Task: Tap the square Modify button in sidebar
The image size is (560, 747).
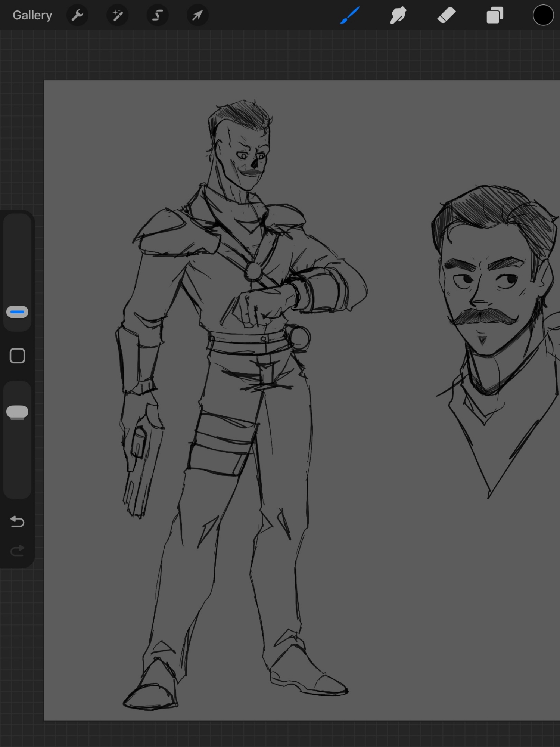Action: 18,356
